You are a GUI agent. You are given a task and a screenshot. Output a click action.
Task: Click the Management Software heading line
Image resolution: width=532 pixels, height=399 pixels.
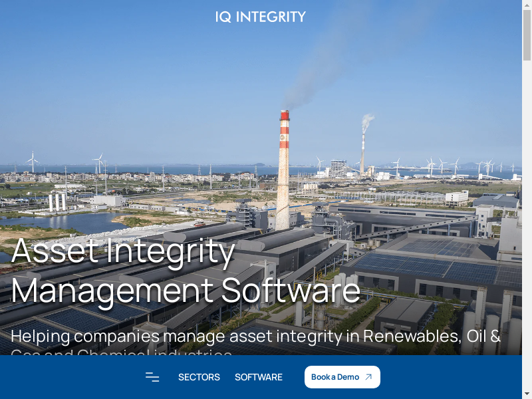pos(186,291)
